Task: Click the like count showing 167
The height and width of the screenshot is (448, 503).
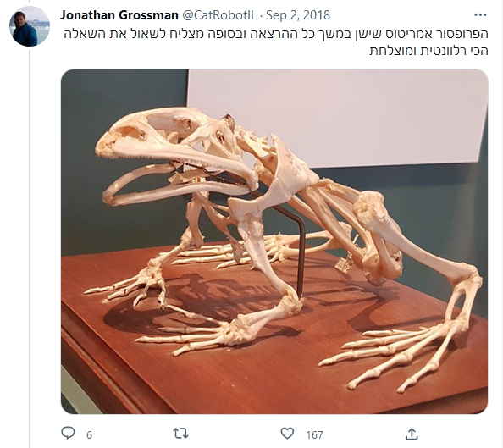Action: click(x=314, y=434)
